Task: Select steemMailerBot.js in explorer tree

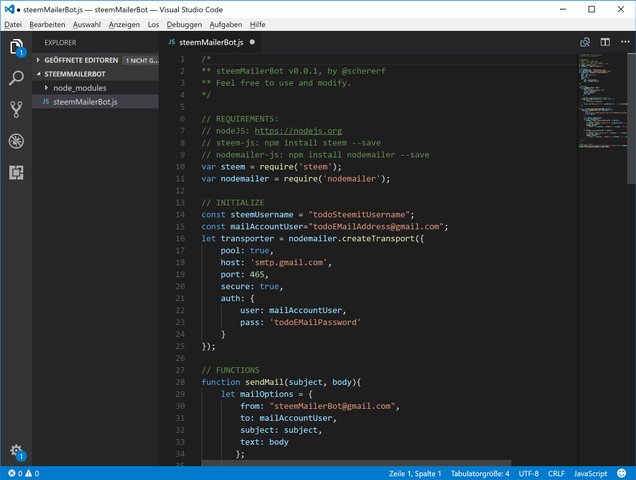Action: (95, 102)
